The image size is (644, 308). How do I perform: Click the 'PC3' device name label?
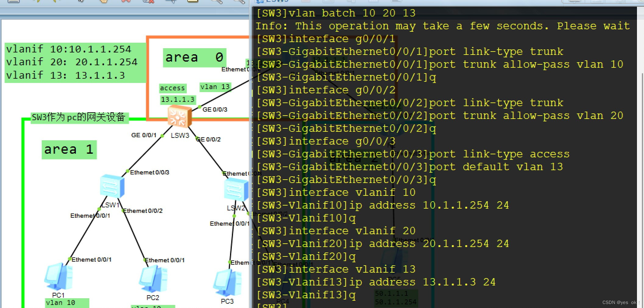[x=227, y=301]
